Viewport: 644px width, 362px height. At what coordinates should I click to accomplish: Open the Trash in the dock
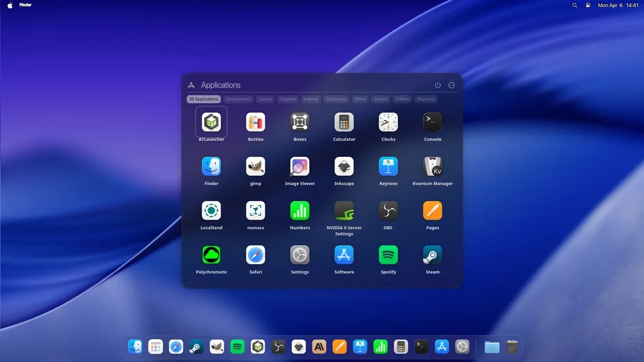coord(512,346)
